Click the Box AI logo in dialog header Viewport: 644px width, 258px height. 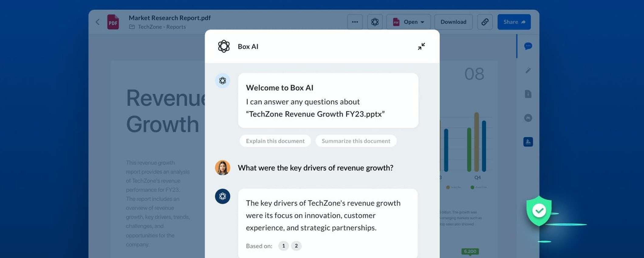click(x=224, y=46)
